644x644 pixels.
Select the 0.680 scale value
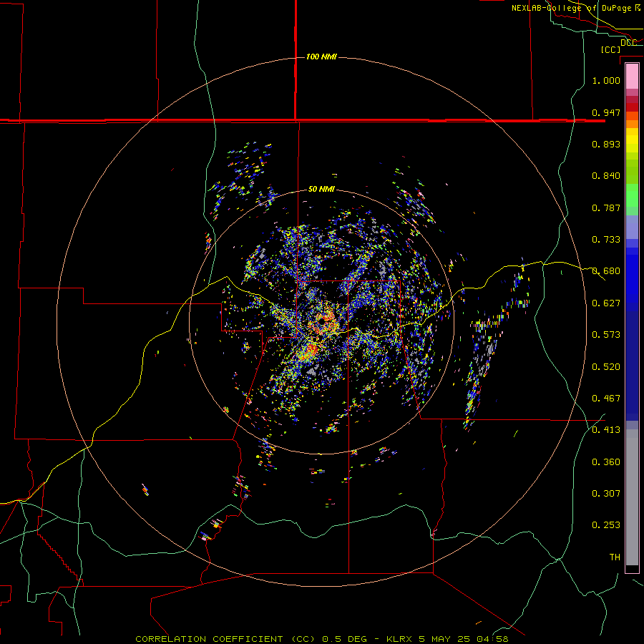[606, 271]
